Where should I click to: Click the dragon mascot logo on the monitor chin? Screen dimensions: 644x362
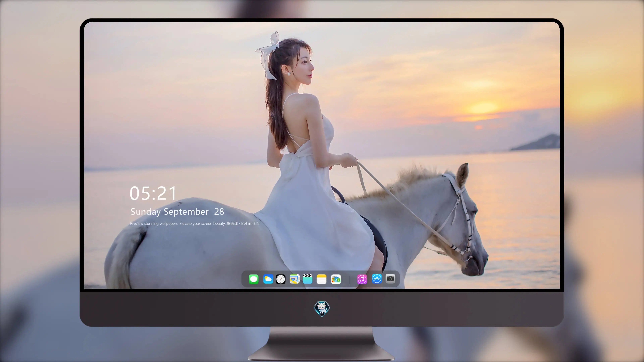322,309
